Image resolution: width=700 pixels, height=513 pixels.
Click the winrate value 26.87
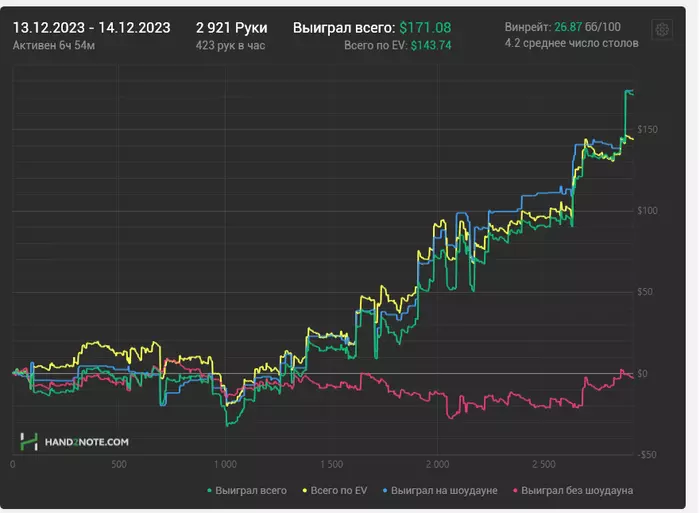568,27
